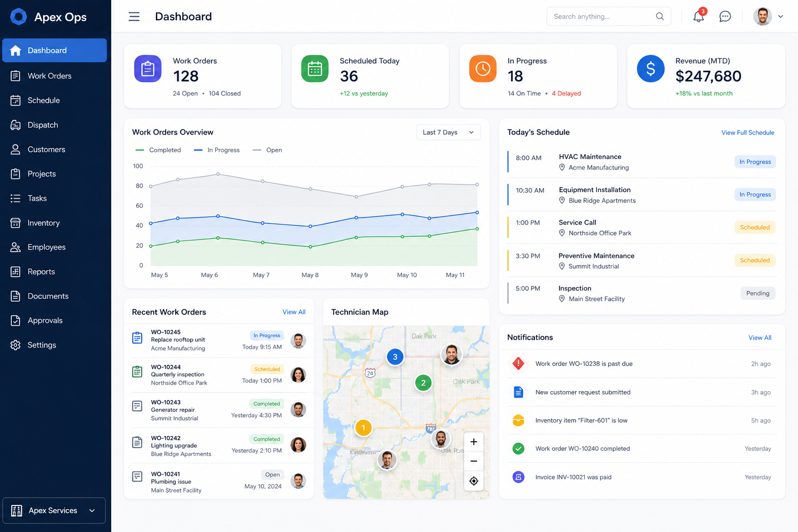Select yellow map marker 1
798x532 pixels.
point(363,428)
